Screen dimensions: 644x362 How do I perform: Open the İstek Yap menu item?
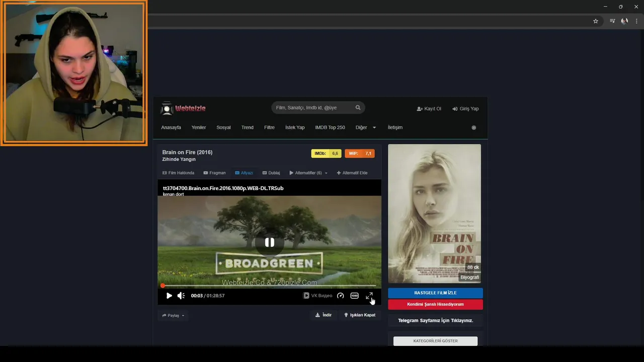[295, 127]
